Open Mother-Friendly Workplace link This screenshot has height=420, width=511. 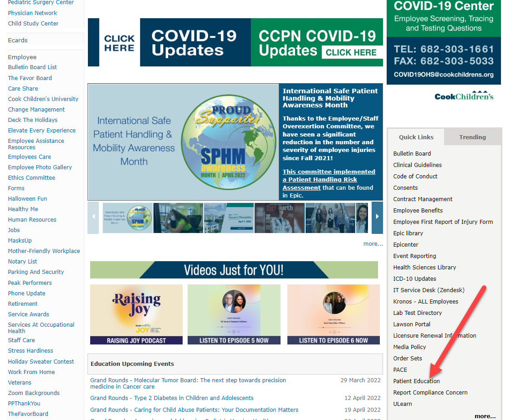[x=44, y=251]
